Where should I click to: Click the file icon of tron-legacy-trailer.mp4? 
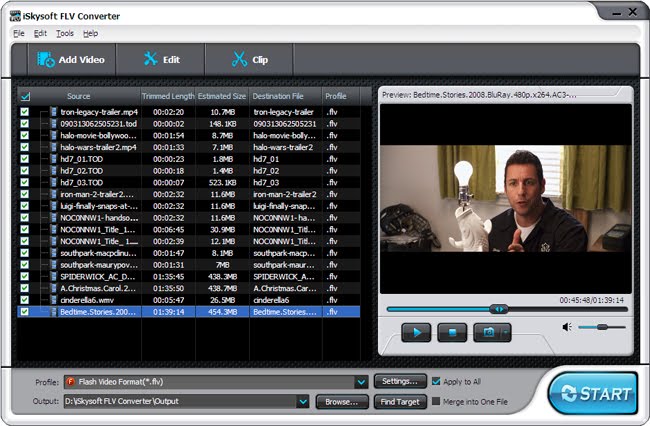(53, 112)
